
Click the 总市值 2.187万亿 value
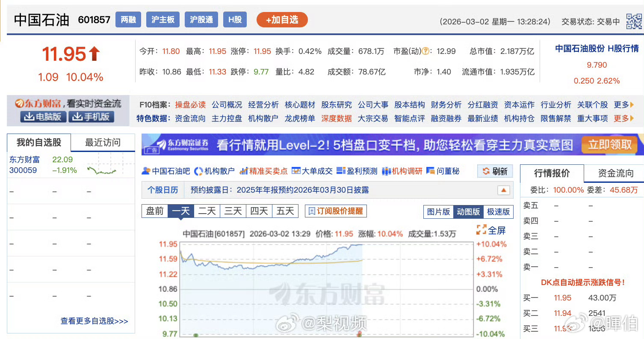517,51
